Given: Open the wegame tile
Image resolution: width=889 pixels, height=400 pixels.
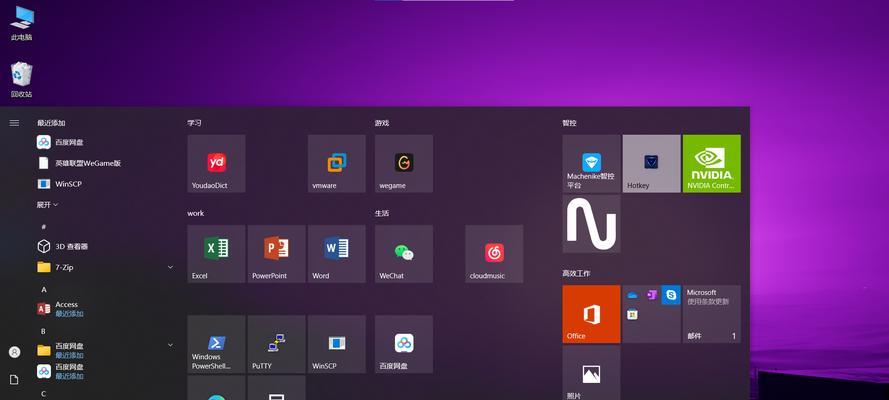Looking at the screenshot, I should [x=404, y=164].
